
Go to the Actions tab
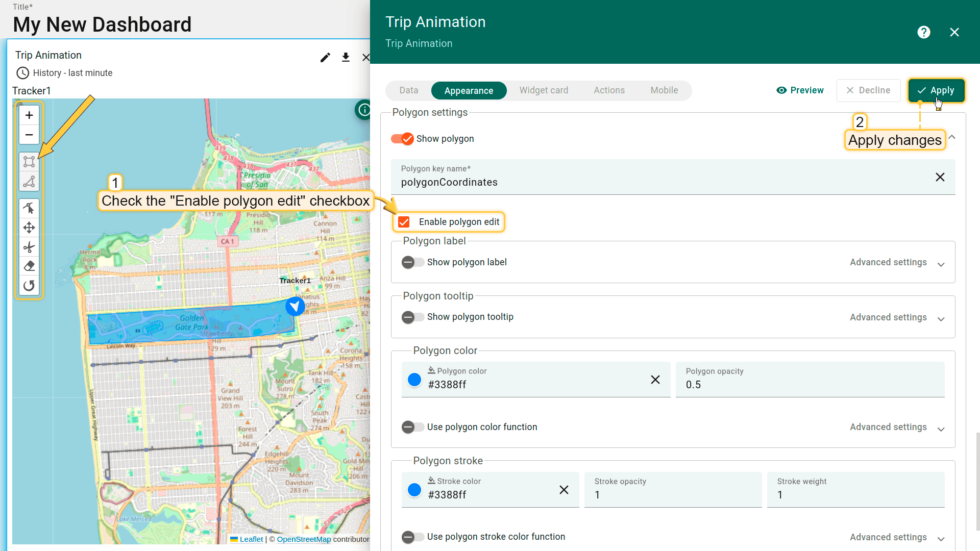click(609, 90)
